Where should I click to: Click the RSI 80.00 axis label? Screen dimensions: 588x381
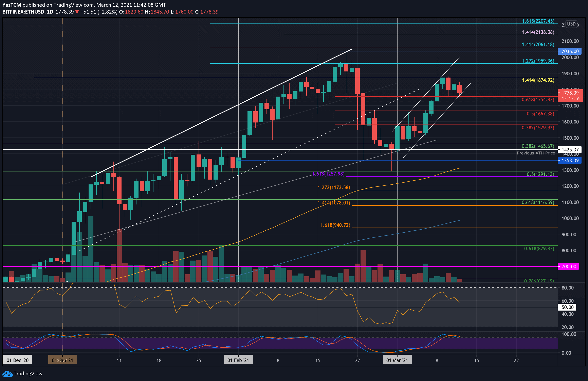pos(568,288)
